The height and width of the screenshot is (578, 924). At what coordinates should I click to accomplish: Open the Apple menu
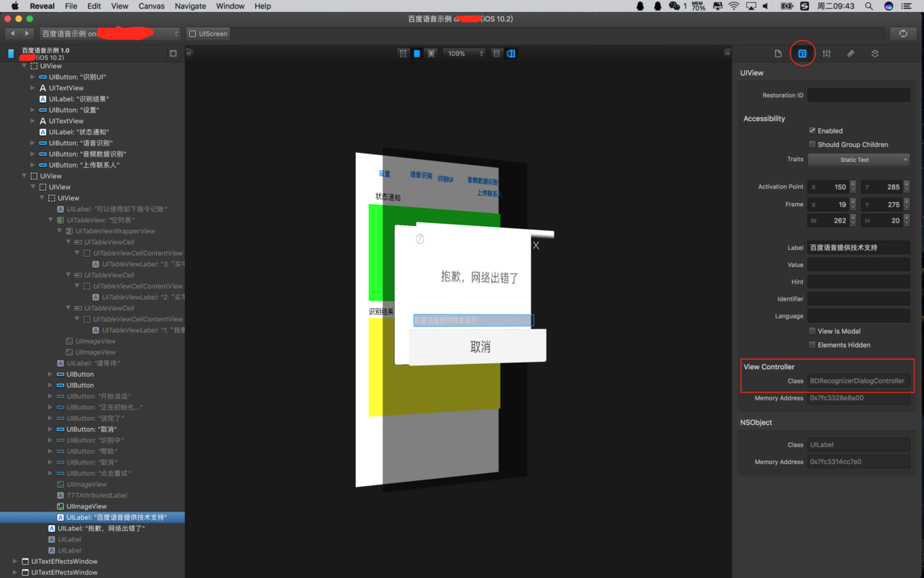(x=14, y=6)
